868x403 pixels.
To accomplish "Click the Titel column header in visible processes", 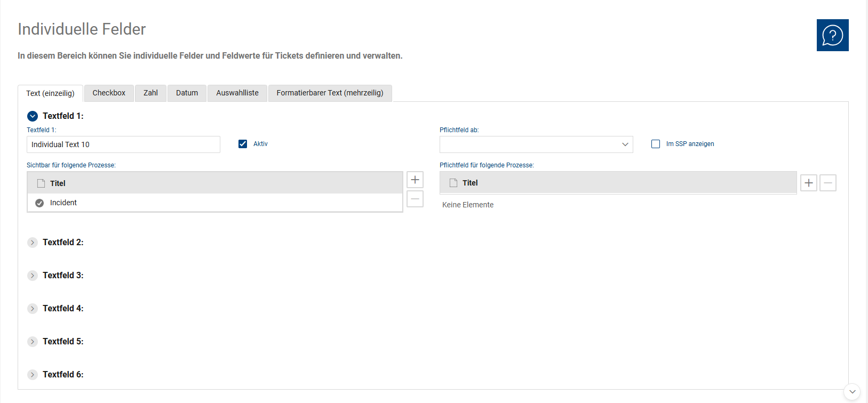I will click(x=215, y=183).
